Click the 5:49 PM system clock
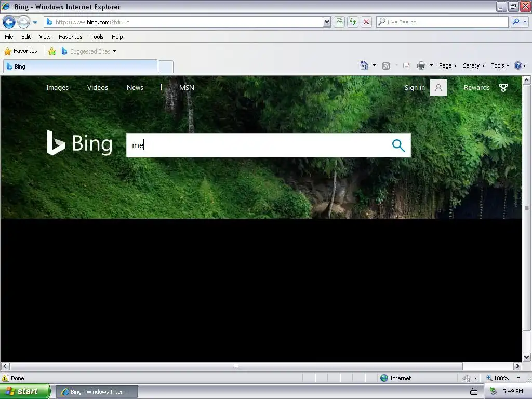532x399 pixels. pyautogui.click(x=513, y=392)
